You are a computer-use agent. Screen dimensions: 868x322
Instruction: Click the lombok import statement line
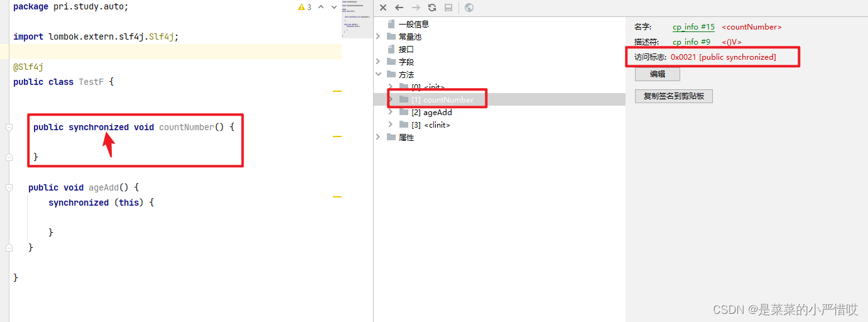point(96,36)
